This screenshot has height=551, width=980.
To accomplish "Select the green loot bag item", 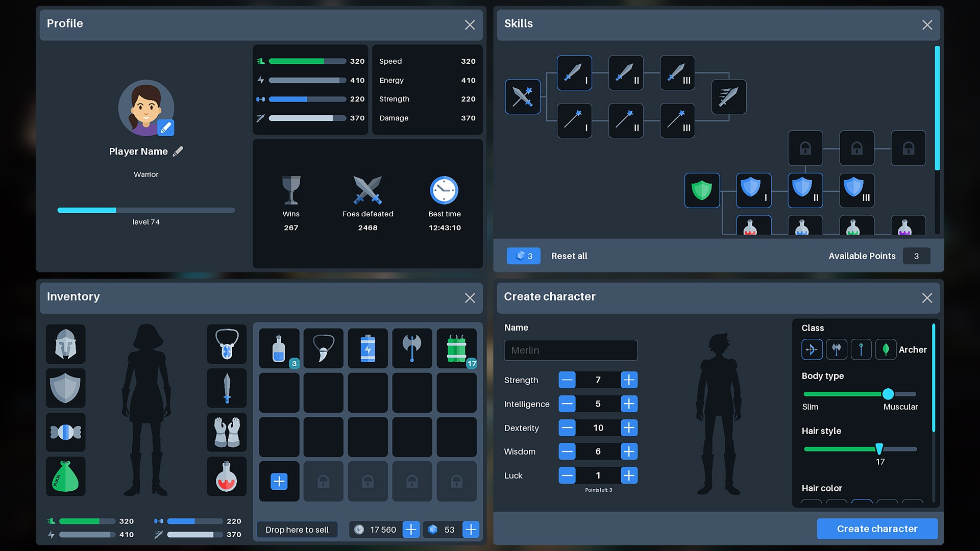I will click(65, 477).
